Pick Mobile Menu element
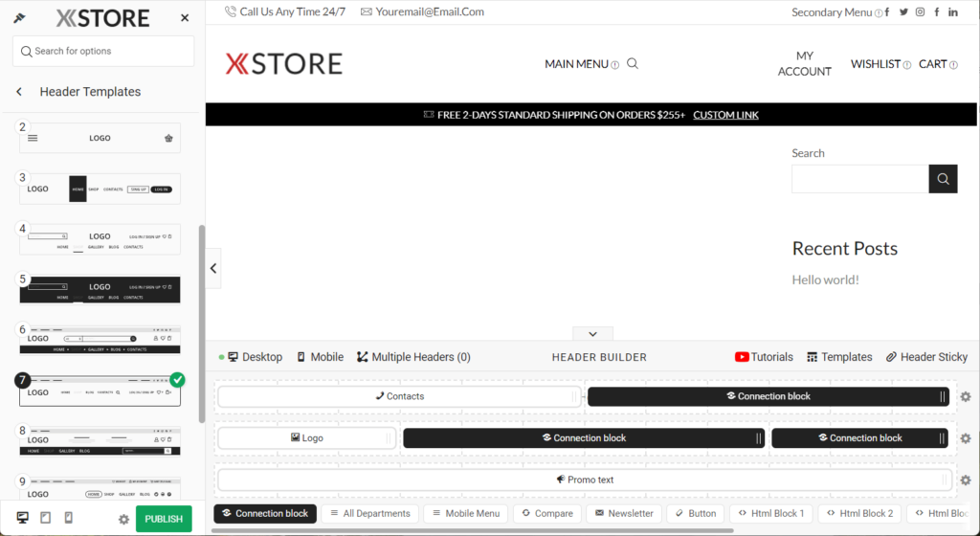Screen dimensions: 980x536 tap(466, 514)
